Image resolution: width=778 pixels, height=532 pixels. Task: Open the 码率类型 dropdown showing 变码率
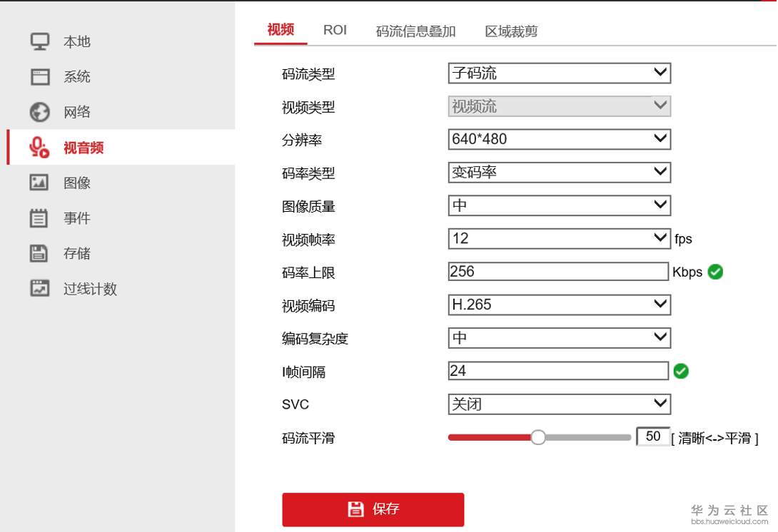559,172
